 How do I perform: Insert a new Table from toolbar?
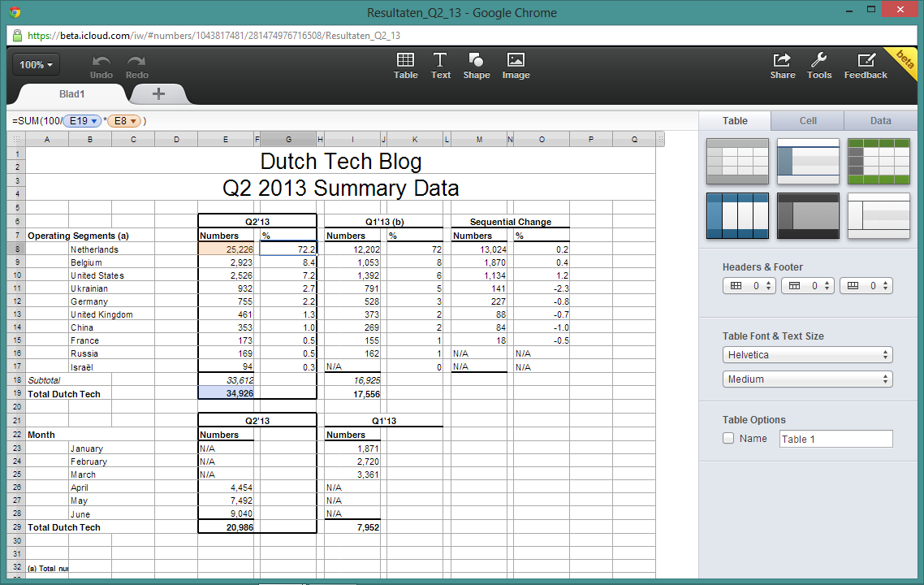[x=405, y=66]
